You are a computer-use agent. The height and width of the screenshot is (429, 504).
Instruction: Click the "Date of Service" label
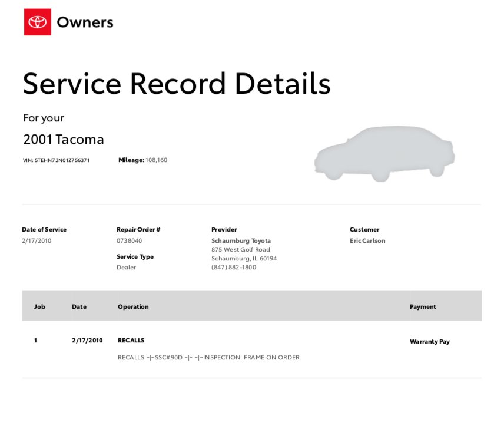click(44, 230)
